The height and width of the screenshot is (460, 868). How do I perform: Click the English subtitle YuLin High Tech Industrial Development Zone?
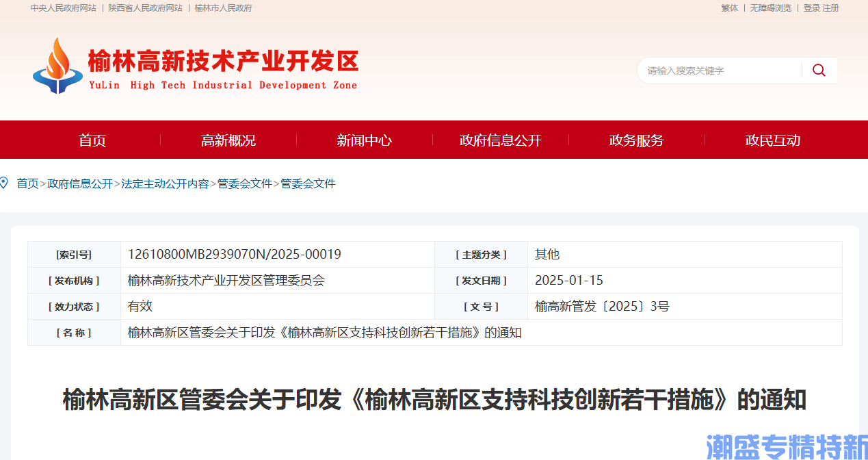click(223, 86)
